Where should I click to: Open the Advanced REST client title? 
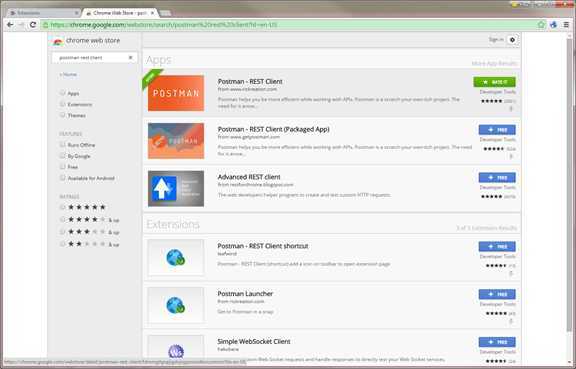tap(249, 177)
